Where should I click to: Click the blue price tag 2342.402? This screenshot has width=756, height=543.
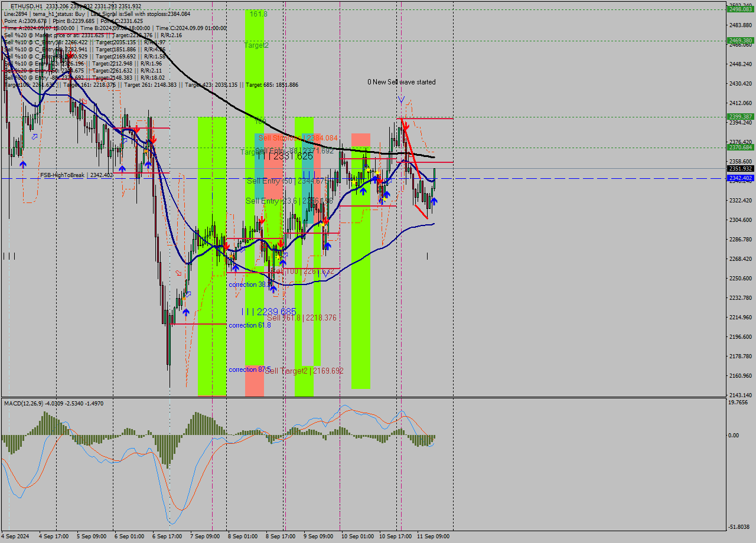click(x=740, y=178)
